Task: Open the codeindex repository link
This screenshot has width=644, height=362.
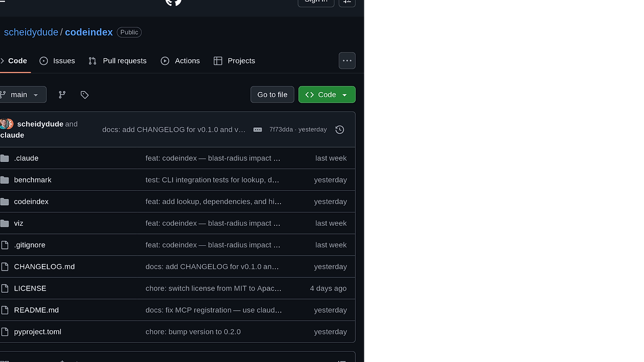Action: click(89, 32)
